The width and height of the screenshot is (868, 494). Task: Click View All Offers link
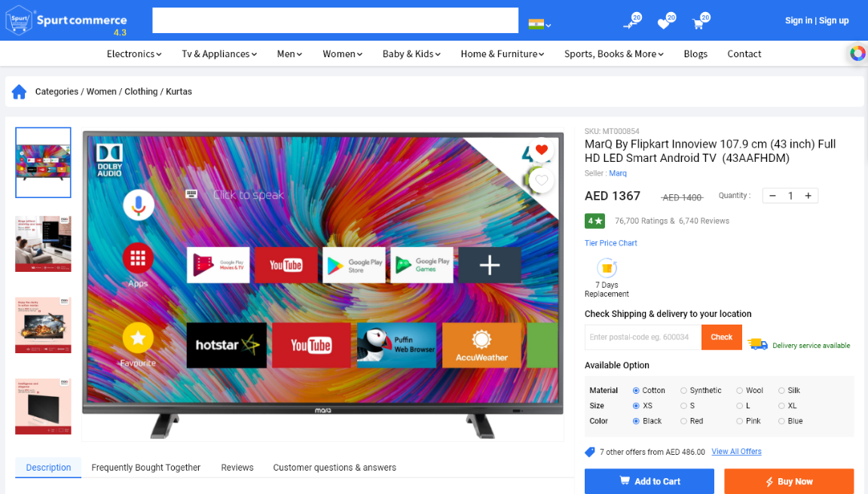pyautogui.click(x=736, y=451)
